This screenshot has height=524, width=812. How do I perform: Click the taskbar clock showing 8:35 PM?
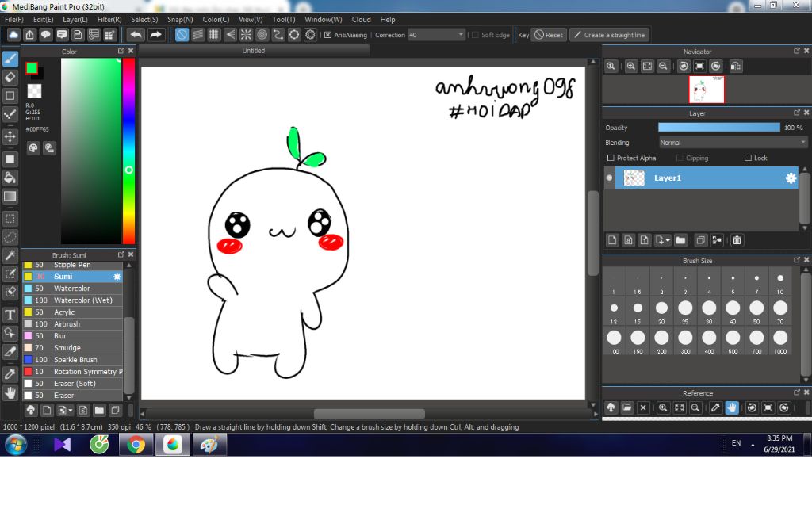(779, 444)
